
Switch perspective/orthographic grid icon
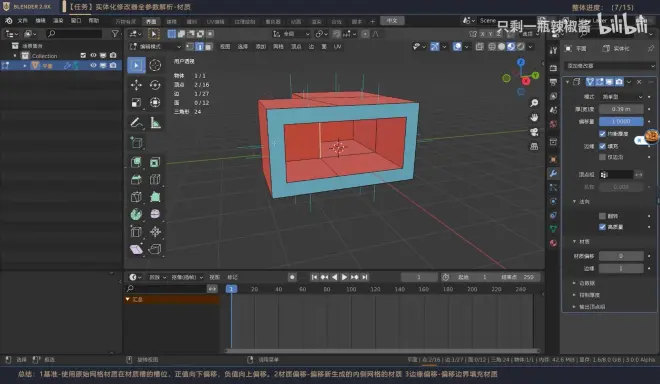pos(534,147)
